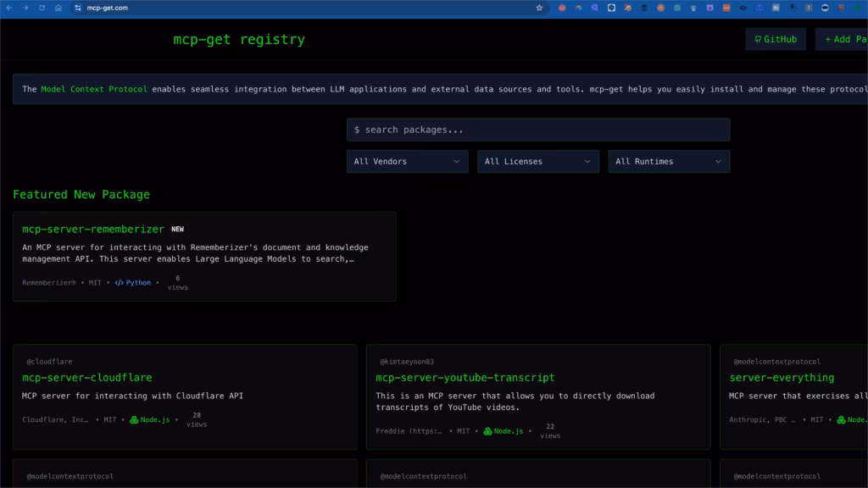Open the stacked-layers extension in browser toolbar

pyautogui.click(x=644, y=8)
